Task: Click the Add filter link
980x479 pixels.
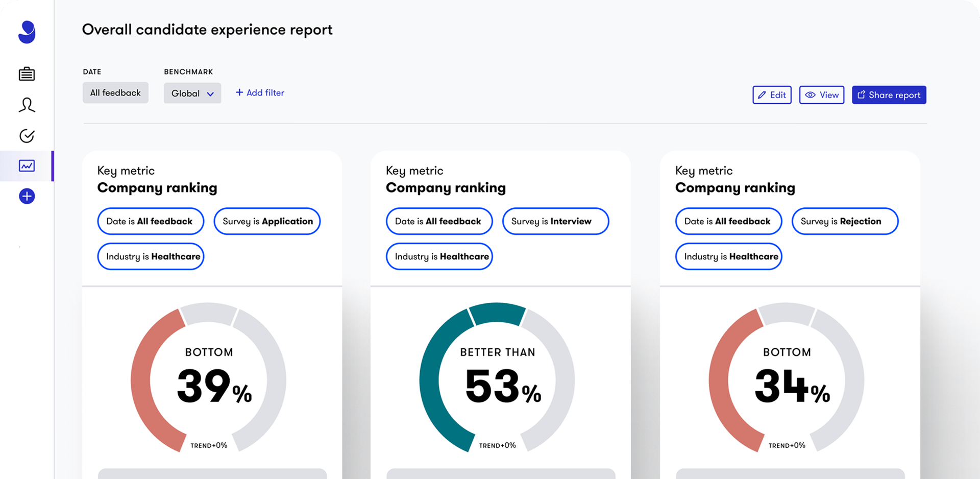Action: pyautogui.click(x=260, y=92)
